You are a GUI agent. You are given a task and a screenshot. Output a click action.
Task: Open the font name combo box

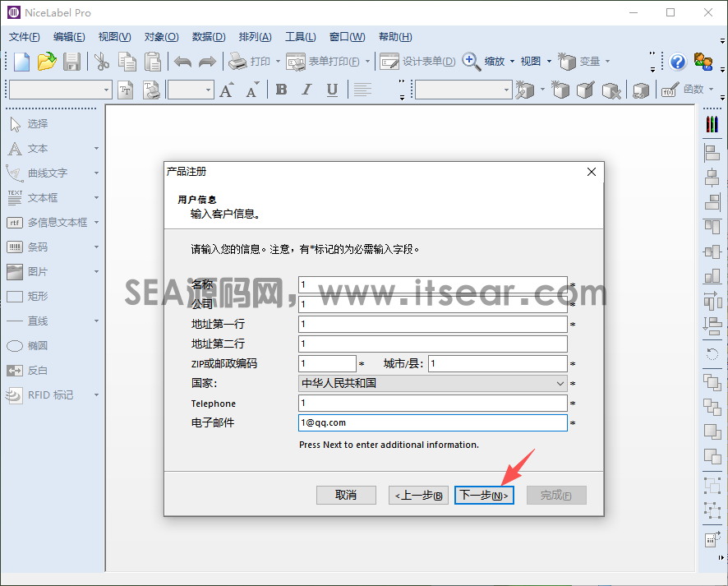[61, 90]
